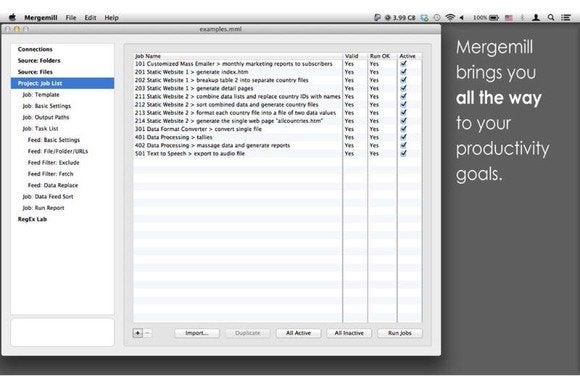
Task: Remove job with the minus button
Action: click(x=147, y=333)
